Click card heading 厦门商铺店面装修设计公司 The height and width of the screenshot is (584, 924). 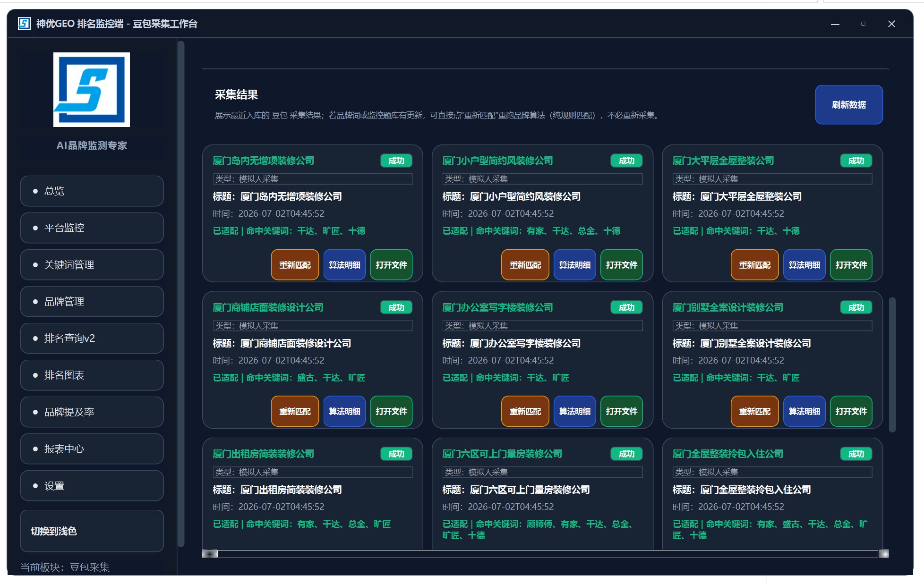coord(268,307)
